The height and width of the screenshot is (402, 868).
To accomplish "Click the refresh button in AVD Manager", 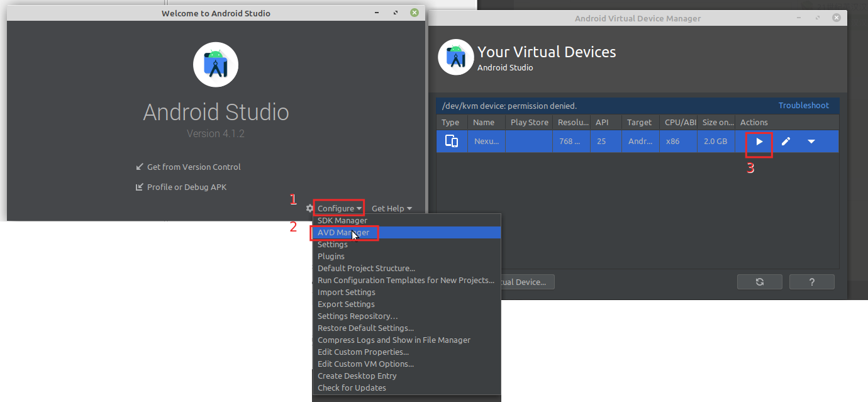I will [760, 282].
